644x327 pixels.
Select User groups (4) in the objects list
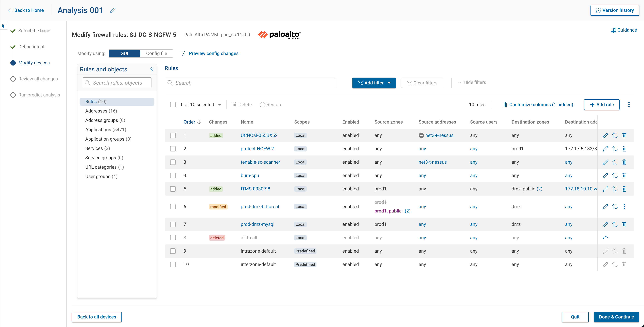coord(101,176)
